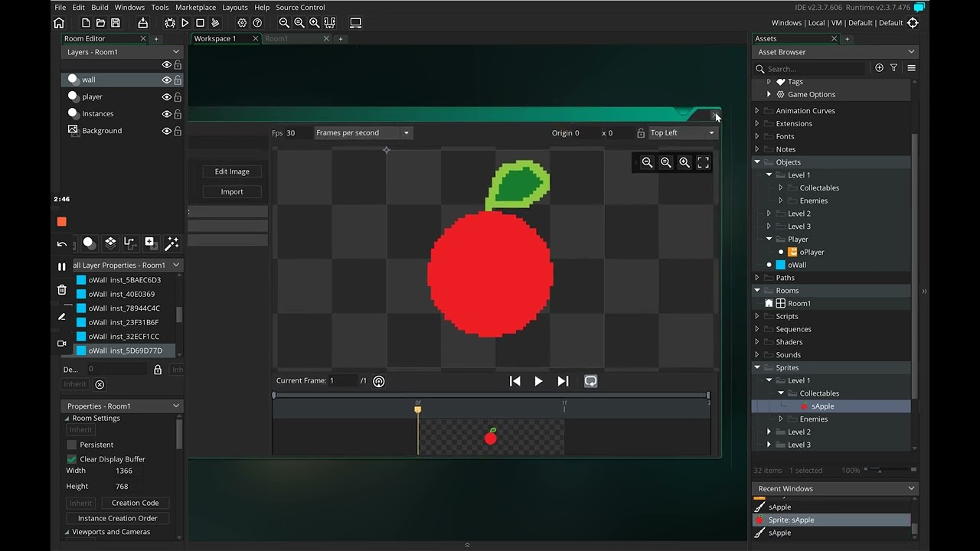Open an existing project via folder icon
Viewport: 980px width, 551px height.
[100, 23]
